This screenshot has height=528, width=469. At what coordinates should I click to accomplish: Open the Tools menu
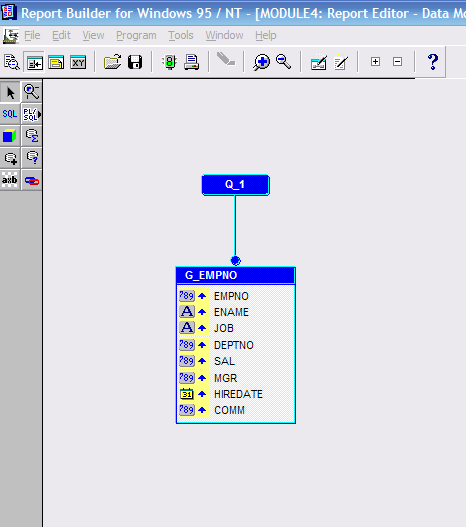[x=181, y=35]
